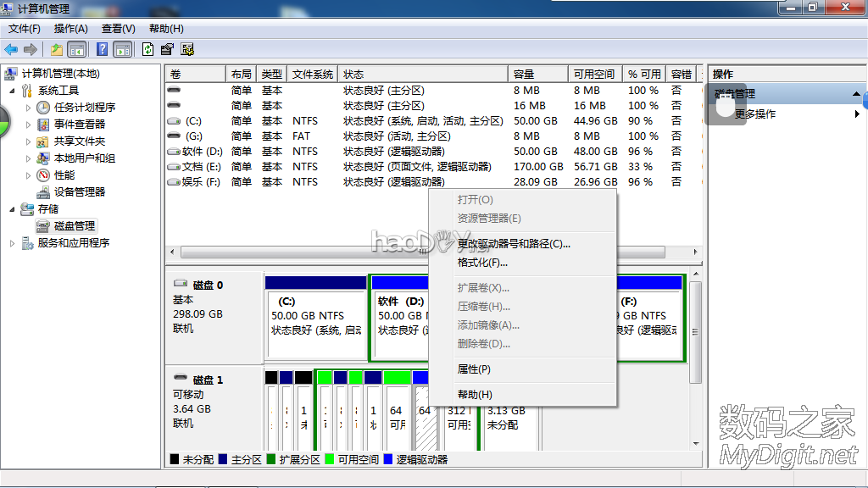Open 设备管理器 in the tree

(x=79, y=191)
